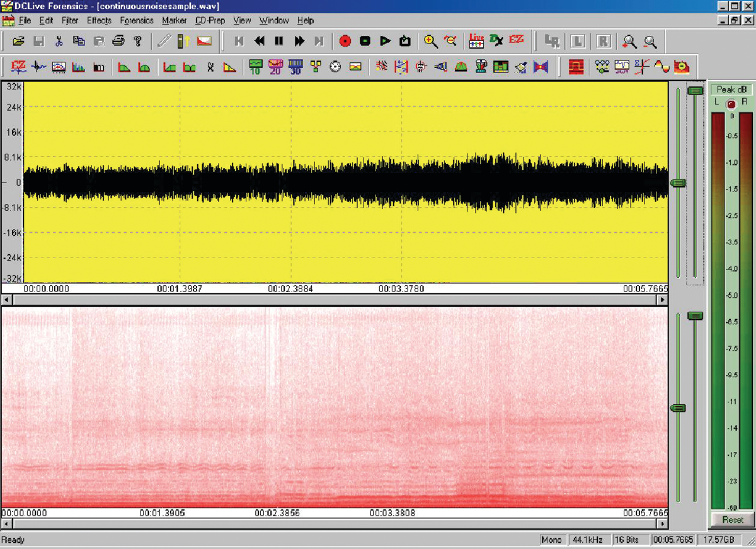Click the slider handle beside the waveform zero line

(x=678, y=183)
